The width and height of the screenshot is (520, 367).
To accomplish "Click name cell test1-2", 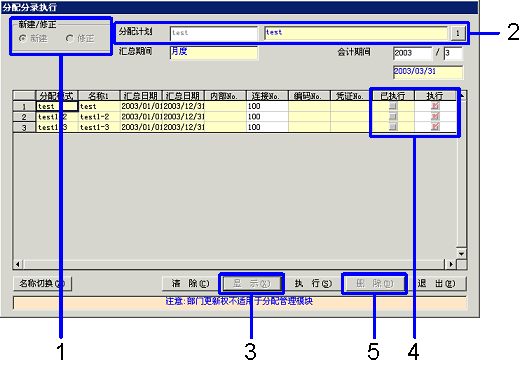I will (99, 117).
